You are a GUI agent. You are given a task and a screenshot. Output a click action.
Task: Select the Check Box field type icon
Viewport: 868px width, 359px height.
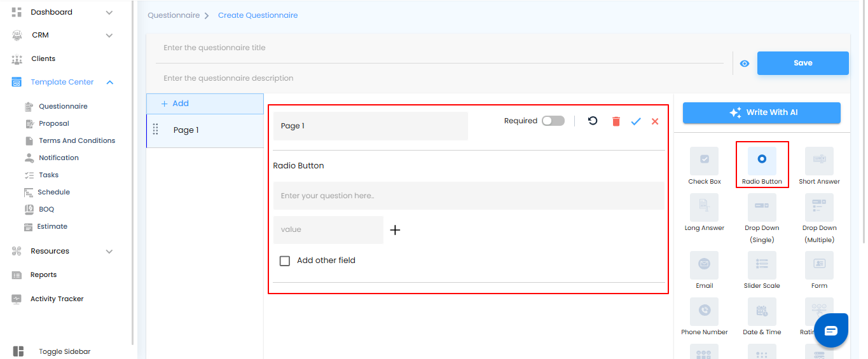704,161
